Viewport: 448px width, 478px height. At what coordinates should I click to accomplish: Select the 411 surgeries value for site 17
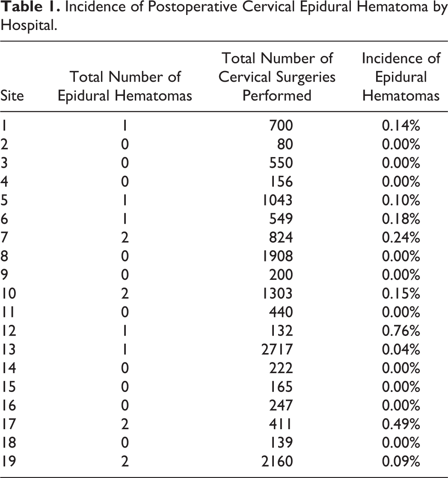280,424
